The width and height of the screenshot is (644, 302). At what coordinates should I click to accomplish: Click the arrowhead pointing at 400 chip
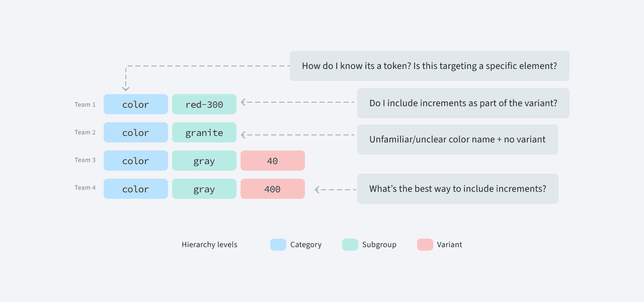317,190
